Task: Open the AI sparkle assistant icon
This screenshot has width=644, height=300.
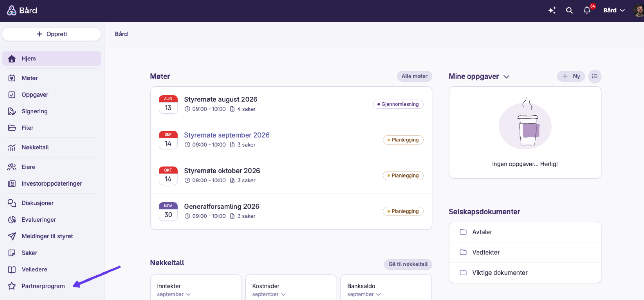Action: [552, 10]
